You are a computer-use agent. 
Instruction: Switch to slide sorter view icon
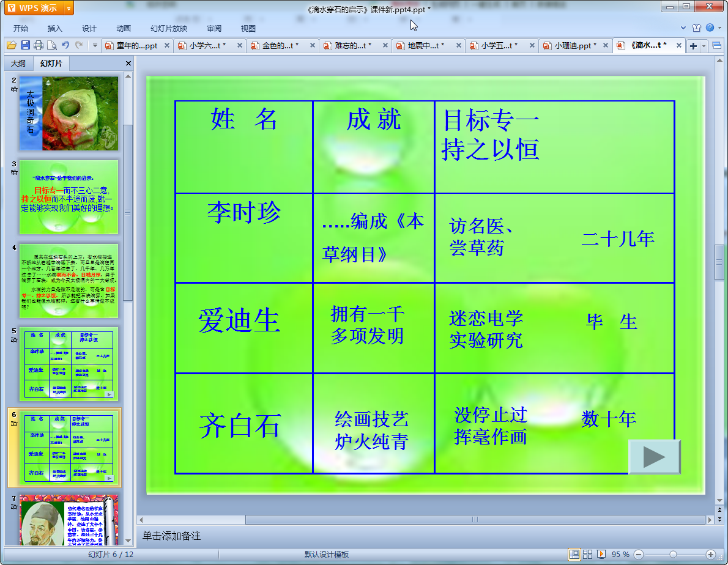pos(588,555)
